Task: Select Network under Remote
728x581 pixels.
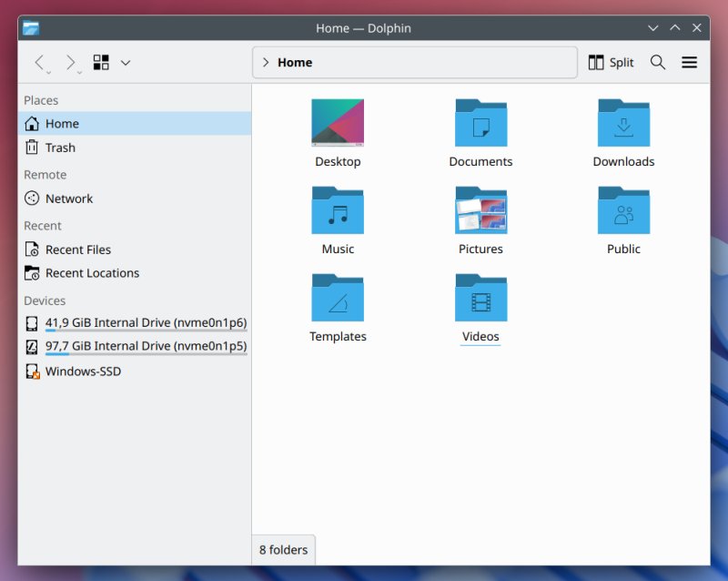Action: (x=69, y=199)
